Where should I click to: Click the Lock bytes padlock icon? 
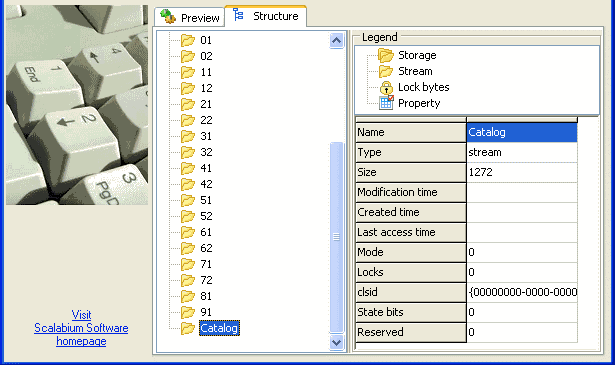[x=386, y=87]
